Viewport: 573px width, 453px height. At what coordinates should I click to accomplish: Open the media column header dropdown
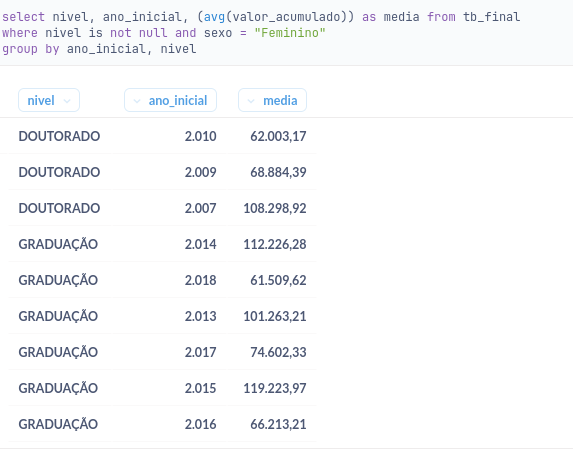coord(272,100)
